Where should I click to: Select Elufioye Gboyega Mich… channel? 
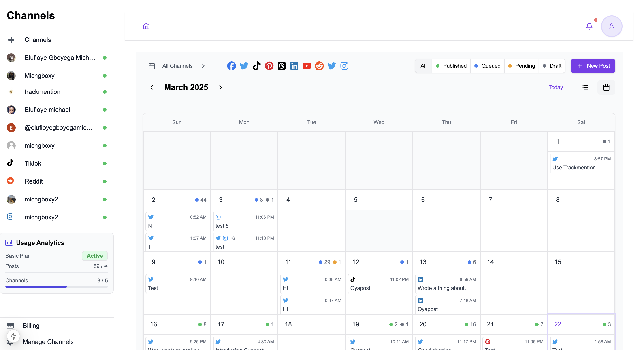click(x=56, y=58)
